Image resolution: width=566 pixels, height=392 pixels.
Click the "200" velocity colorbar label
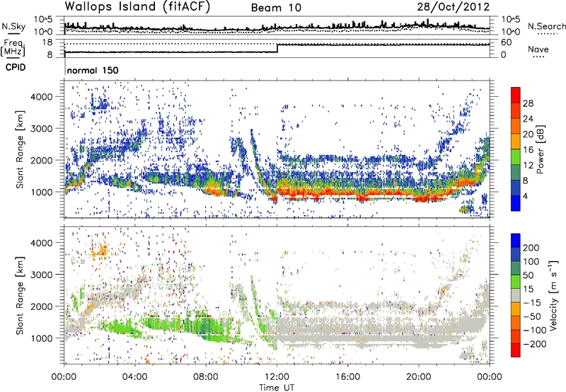(x=531, y=248)
